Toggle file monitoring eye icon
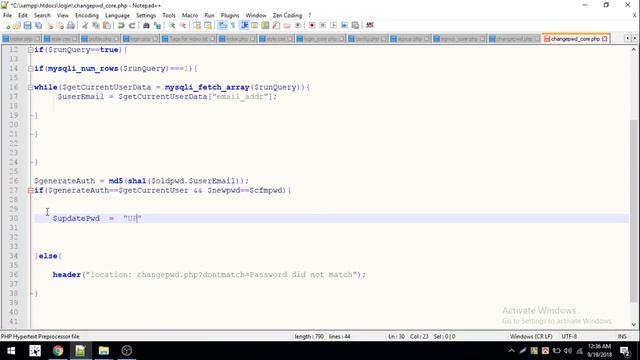The height and width of the screenshot is (360, 640). pyautogui.click(x=298, y=25)
